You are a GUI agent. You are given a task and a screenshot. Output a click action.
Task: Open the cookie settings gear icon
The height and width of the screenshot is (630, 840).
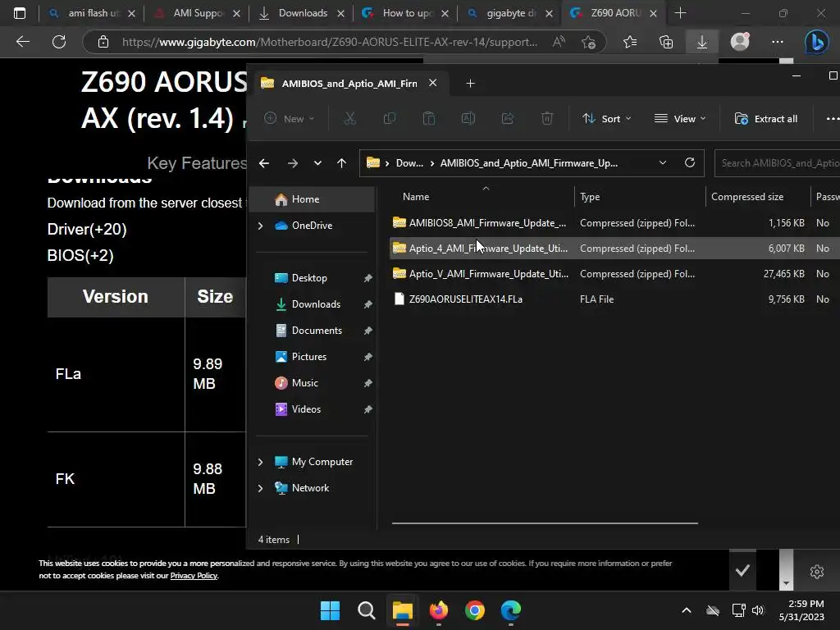pos(817,572)
